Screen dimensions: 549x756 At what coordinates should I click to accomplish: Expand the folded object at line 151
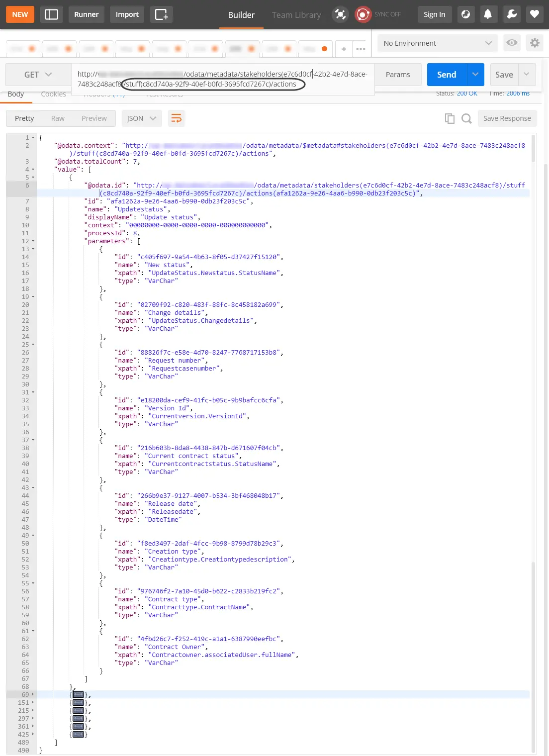coord(33,702)
